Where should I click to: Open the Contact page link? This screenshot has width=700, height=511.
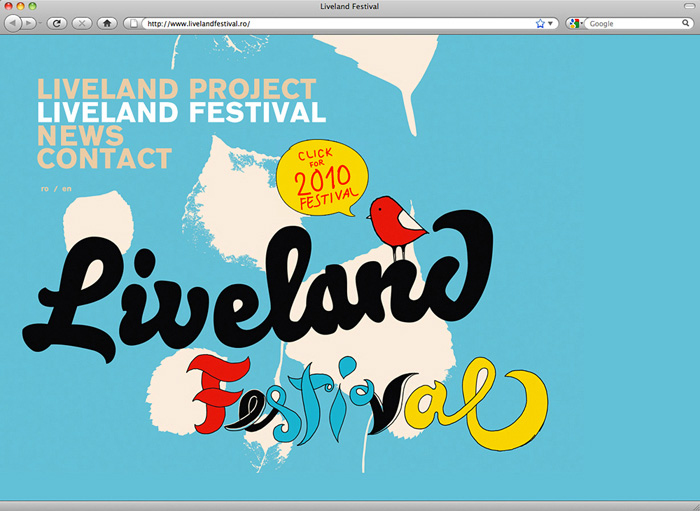coord(104,158)
